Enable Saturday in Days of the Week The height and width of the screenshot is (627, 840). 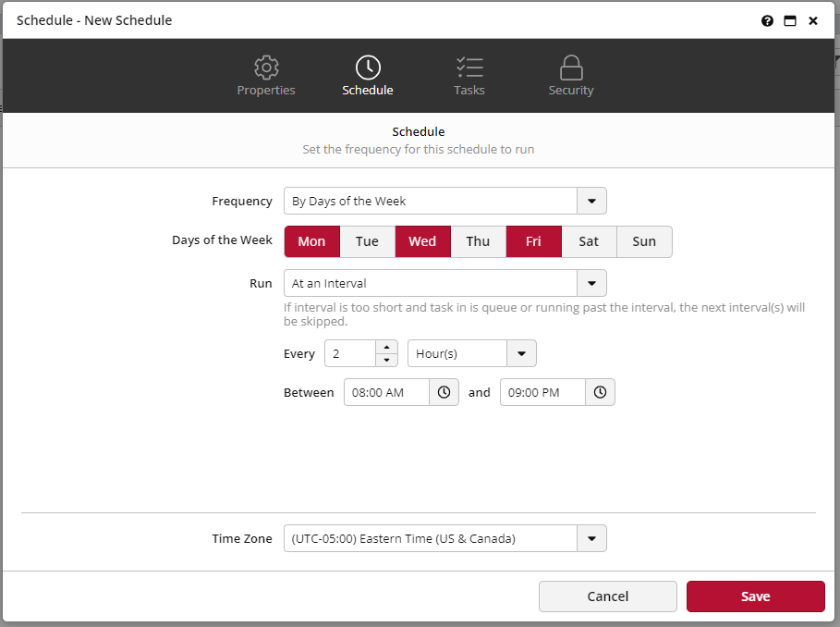[x=589, y=240]
